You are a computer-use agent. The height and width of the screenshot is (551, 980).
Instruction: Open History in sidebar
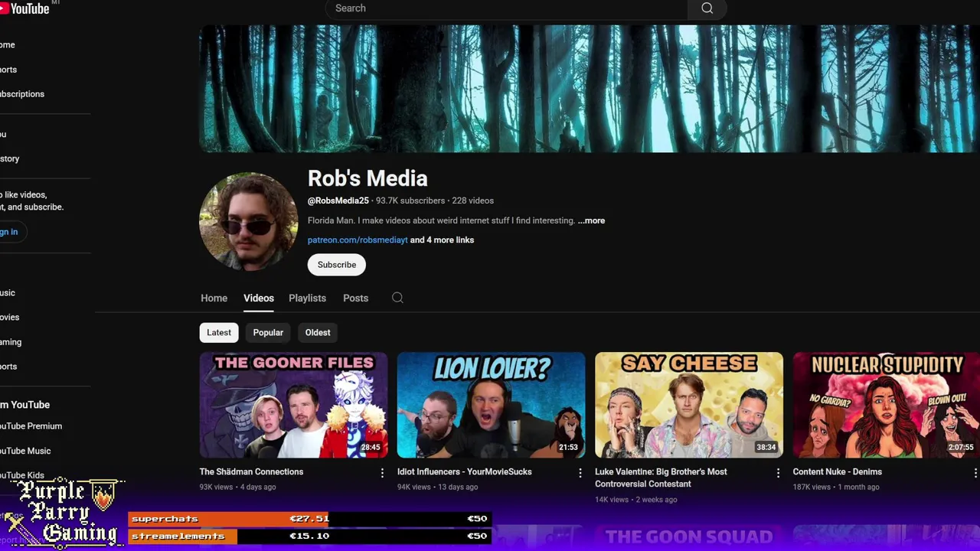point(10,158)
